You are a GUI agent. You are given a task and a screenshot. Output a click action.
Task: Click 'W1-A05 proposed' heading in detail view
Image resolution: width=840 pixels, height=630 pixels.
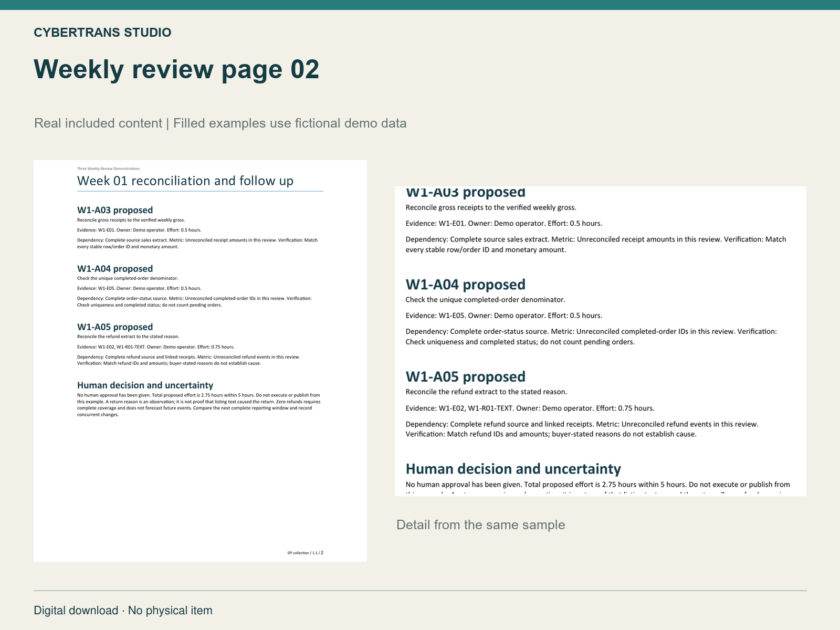click(466, 377)
